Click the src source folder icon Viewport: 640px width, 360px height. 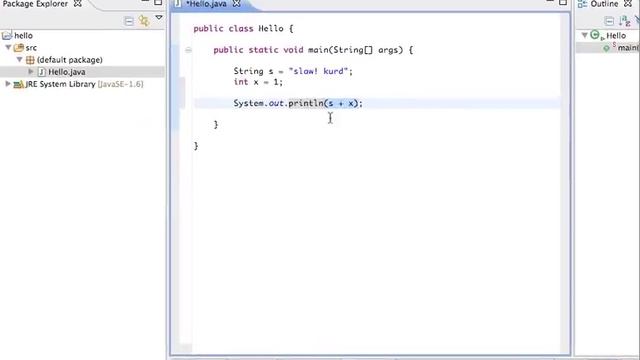18,48
